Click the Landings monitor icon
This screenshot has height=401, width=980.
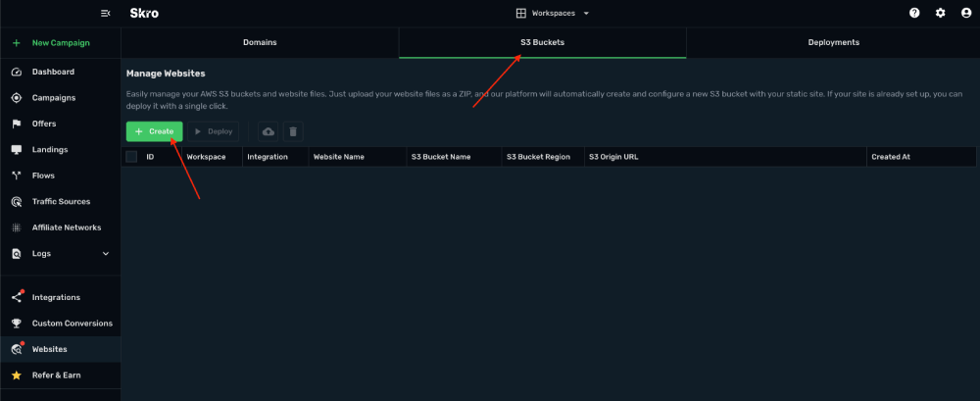17,150
